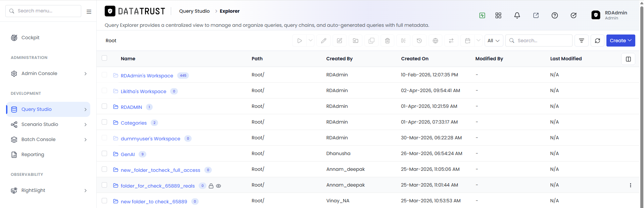Expand the Query Studio chevron
Screen dimensions: 644x208
(86, 110)
